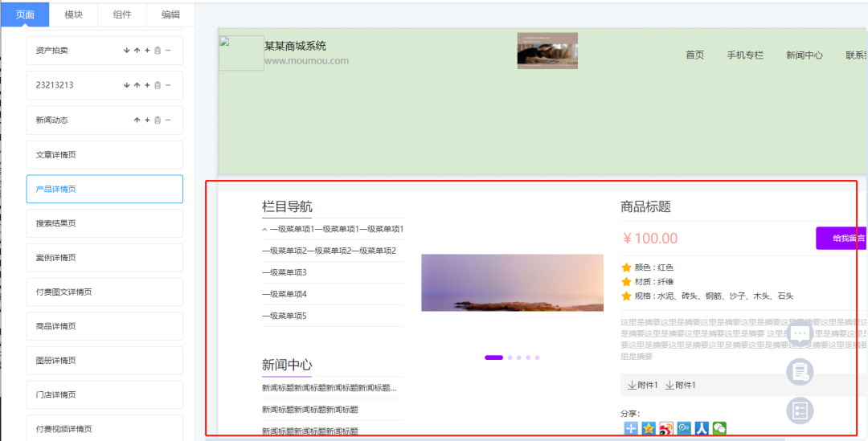
Task: Click the www.moumou.com text
Action: [306, 60]
